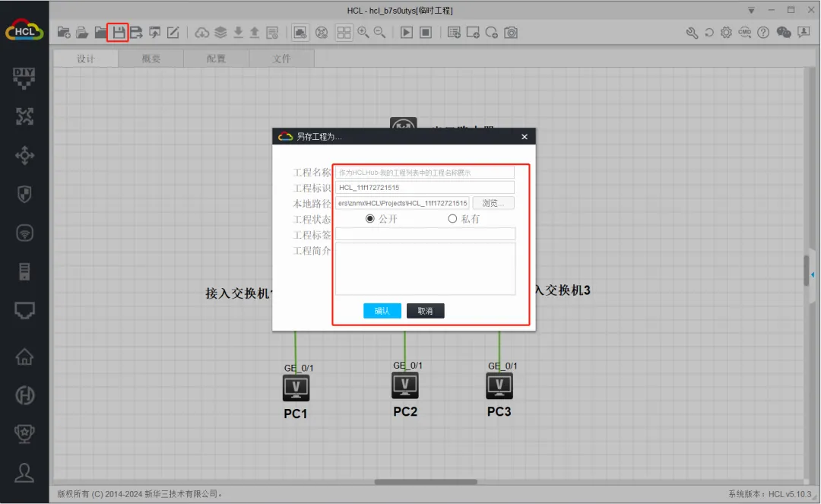
Task: Click the user feedback chat icon
Action: [x=804, y=33]
